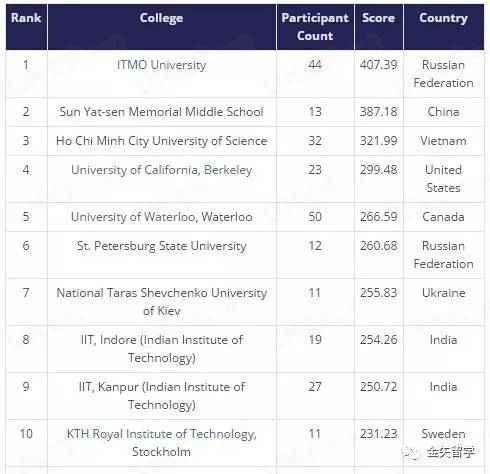Click the Participant Count column header

pos(315,27)
